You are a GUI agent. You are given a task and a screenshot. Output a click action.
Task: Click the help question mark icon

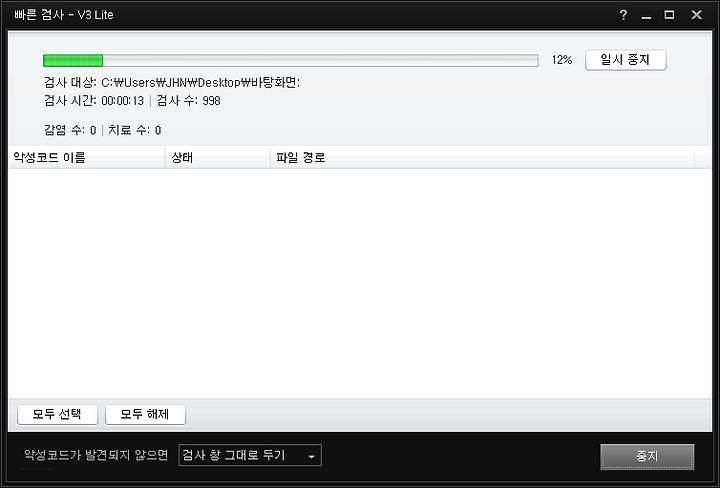623,15
